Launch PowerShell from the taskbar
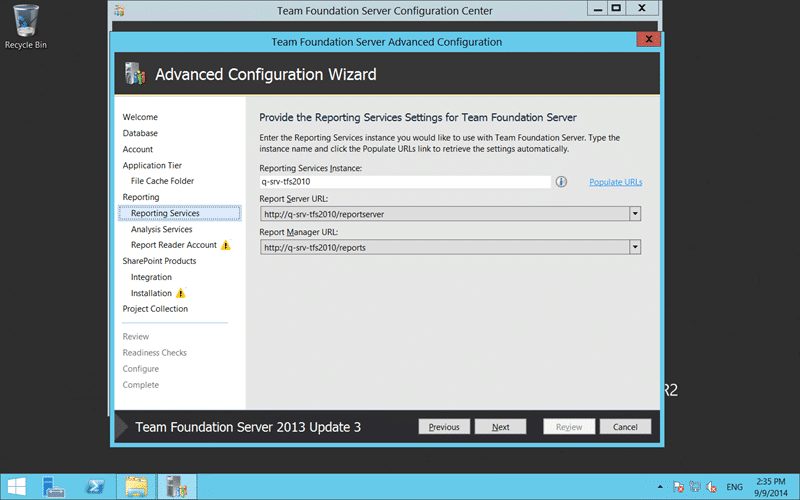 click(x=95, y=487)
